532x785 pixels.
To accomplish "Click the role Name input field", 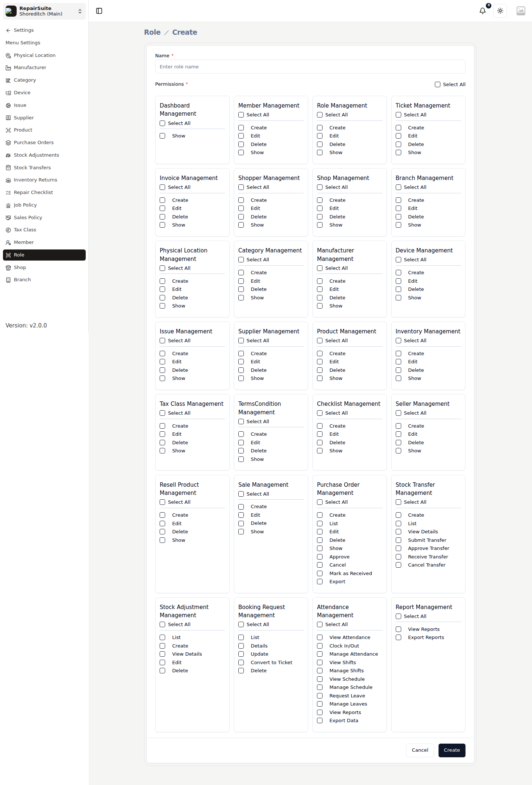I will point(310,67).
